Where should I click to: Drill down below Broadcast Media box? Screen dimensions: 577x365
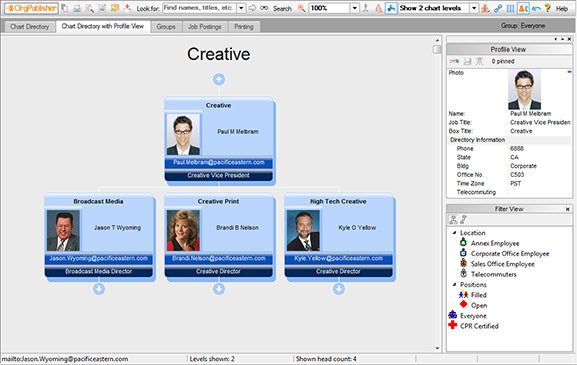click(99, 289)
